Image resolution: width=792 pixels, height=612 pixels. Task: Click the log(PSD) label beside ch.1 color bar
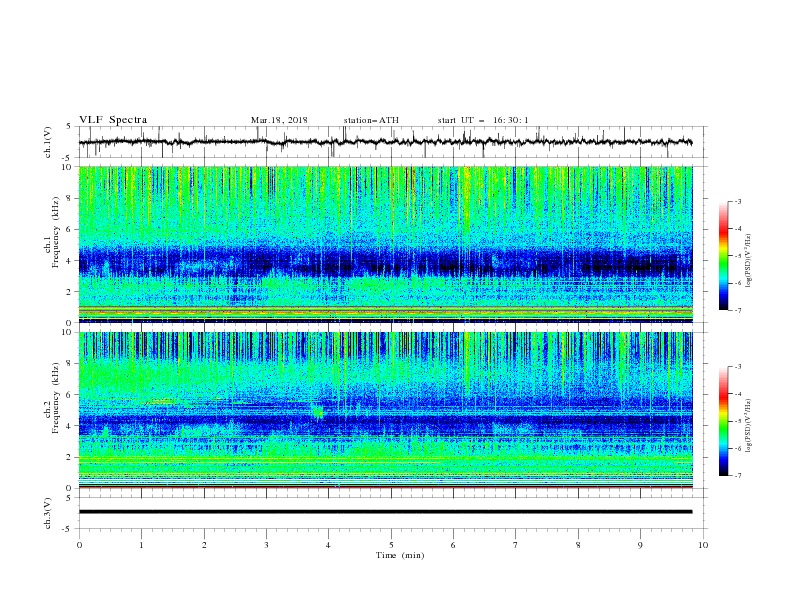point(749,261)
